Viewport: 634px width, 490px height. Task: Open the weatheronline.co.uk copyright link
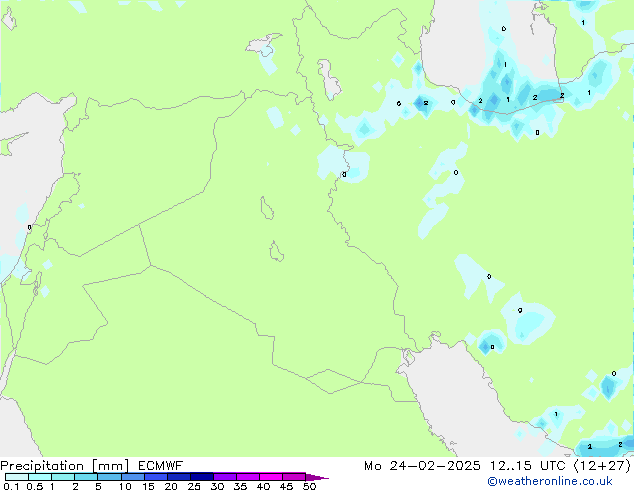pos(550,481)
